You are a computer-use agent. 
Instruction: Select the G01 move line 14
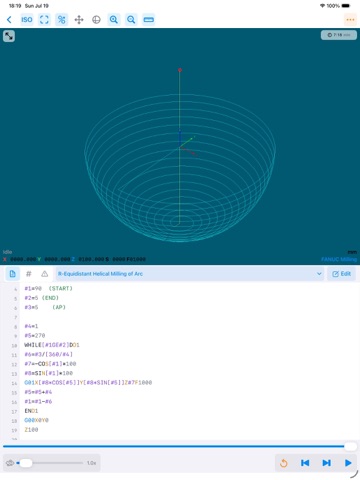pyautogui.click(x=88, y=382)
